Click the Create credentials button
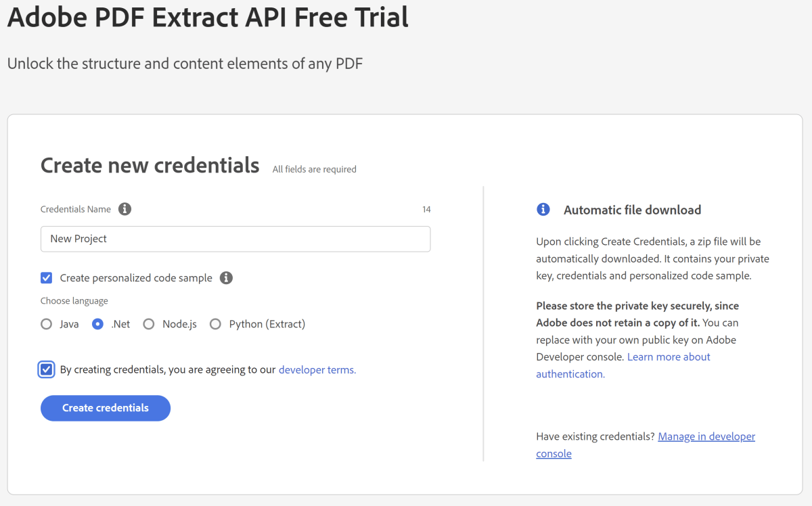The height and width of the screenshot is (506, 812). pyautogui.click(x=106, y=408)
